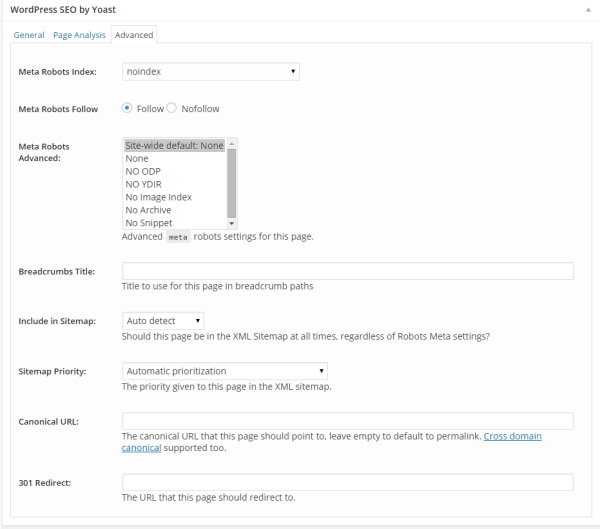The image size is (600, 529).
Task: Click the listbox scroll down arrow
Action: tap(232, 223)
